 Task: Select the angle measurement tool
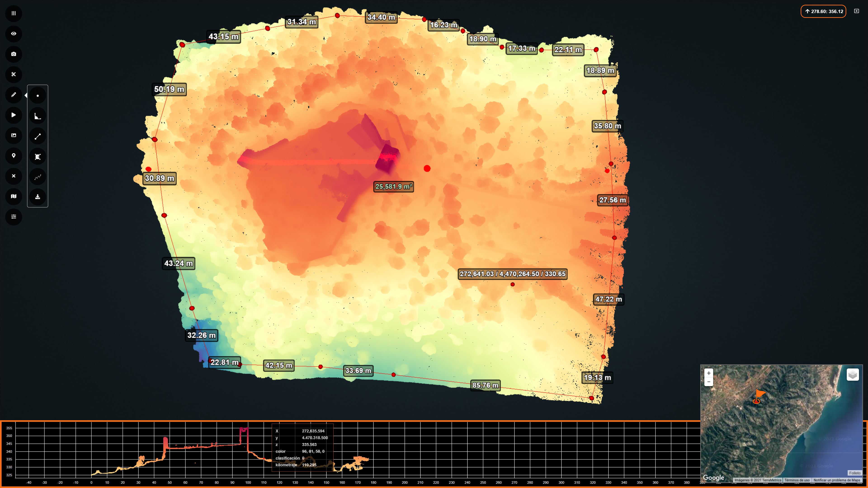tap(37, 116)
